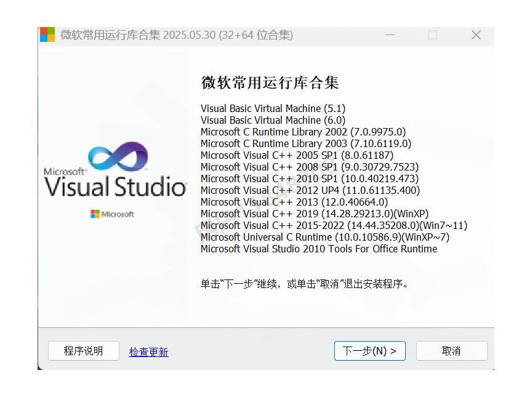532x397 pixels.
Task: Click Microsoft Universal C Runtime line
Action: tap(324, 237)
